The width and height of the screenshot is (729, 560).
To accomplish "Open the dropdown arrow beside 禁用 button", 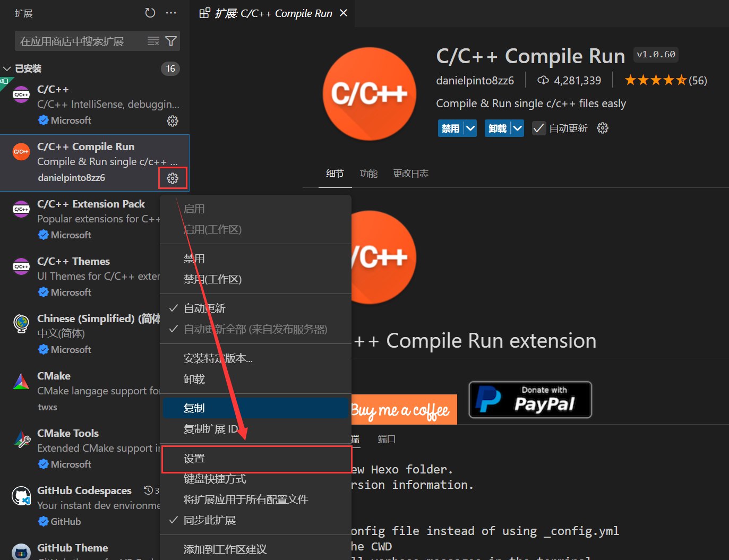I will [x=470, y=128].
